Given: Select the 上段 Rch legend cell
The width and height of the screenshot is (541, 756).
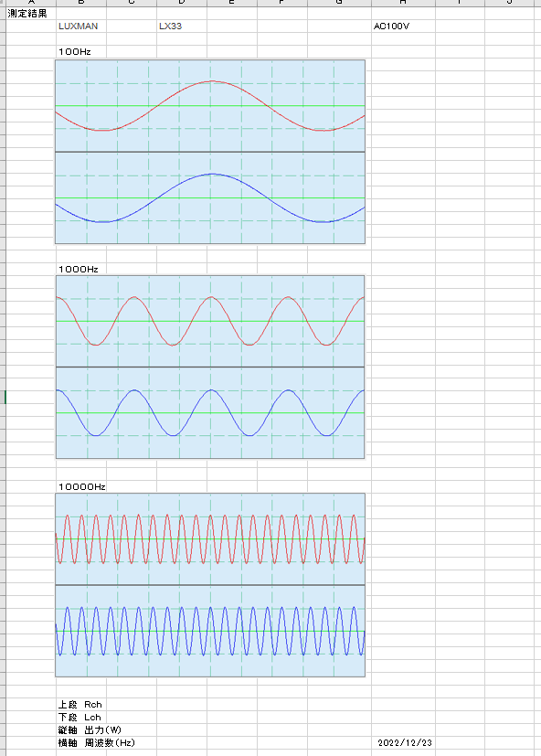Looking at the screenshot, I should 80,705.
